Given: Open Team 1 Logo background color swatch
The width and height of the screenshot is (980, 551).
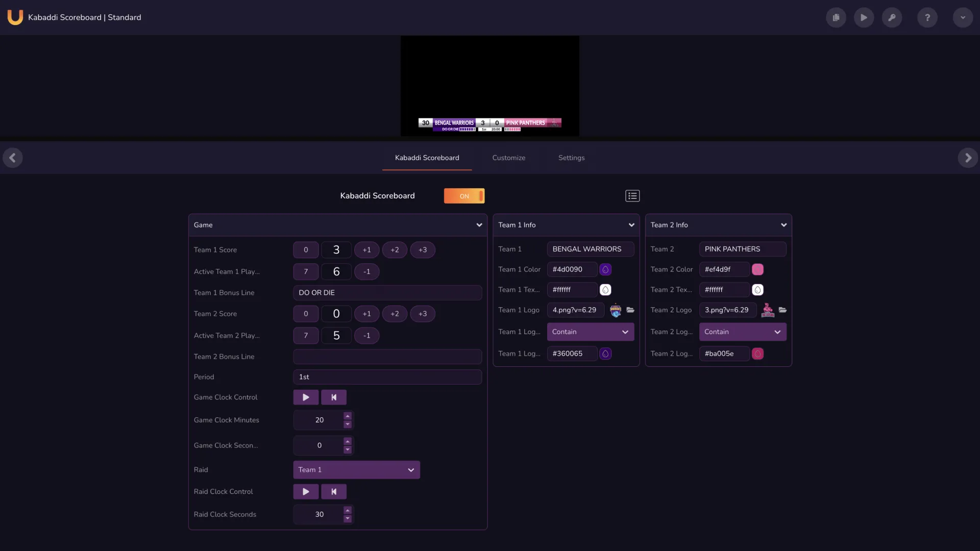Looking at the screenshot, I should coord(605,354).
